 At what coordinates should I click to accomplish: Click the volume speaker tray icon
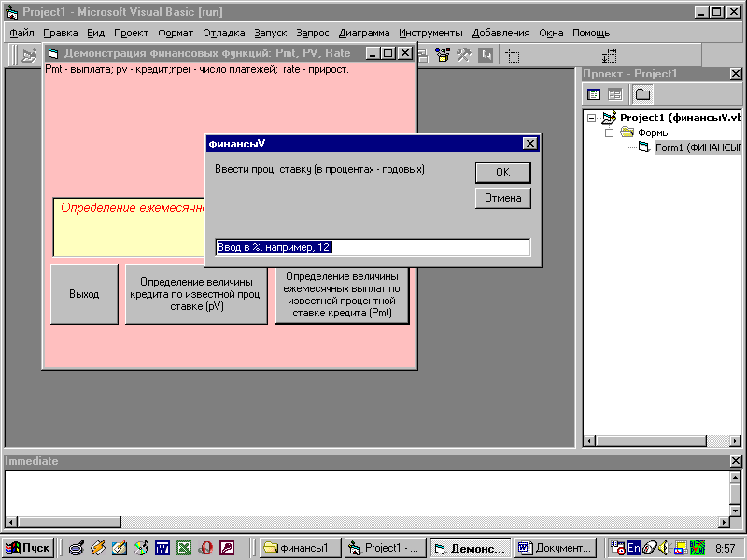pyautogui.click(x=664, y=548)
